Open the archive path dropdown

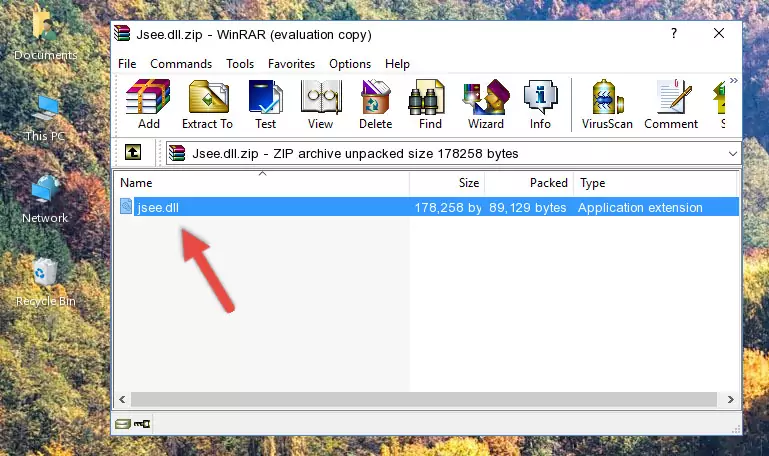732,153
